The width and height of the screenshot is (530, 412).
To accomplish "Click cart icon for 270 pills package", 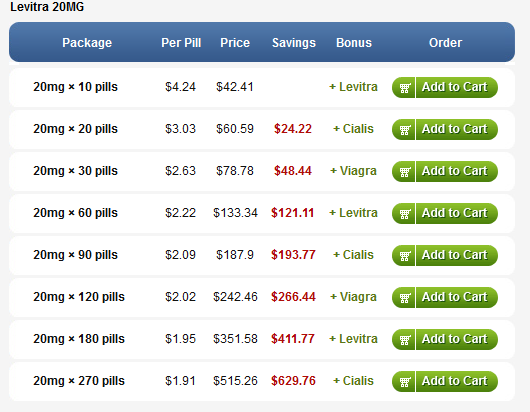I will [x=405, y=382].
